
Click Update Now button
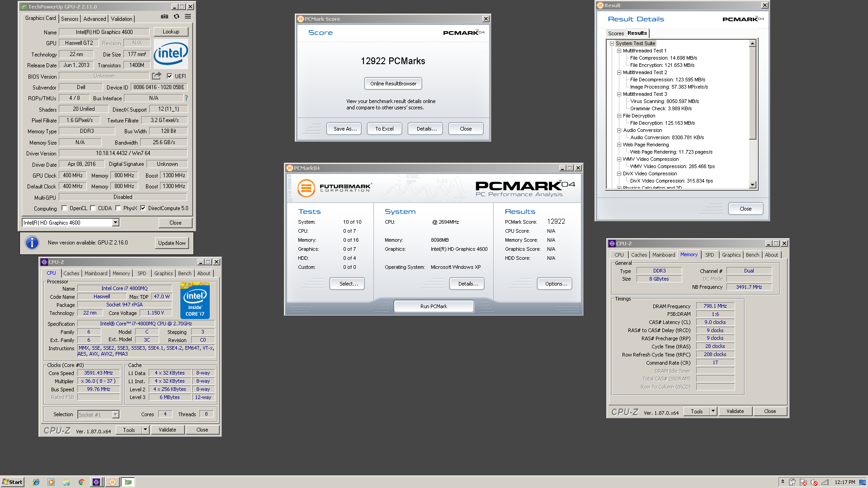tap(172, 243)
